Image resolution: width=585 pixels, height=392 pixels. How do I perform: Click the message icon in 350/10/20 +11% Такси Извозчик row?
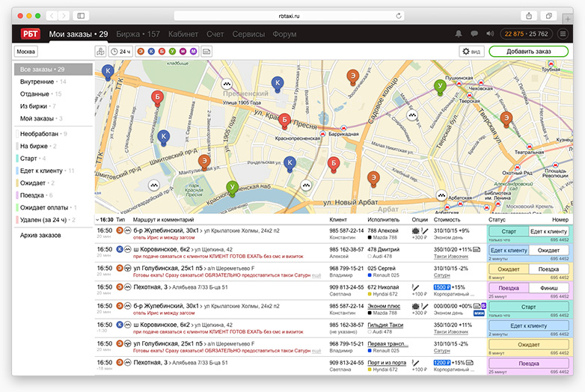(477, 250)
